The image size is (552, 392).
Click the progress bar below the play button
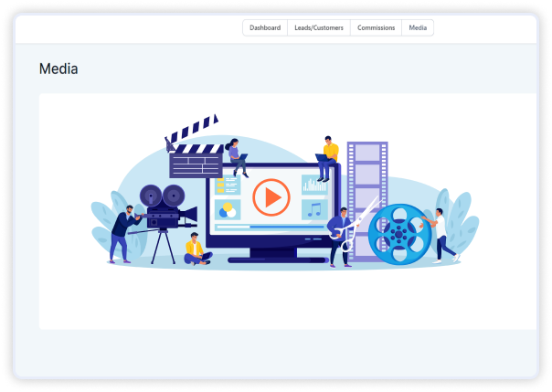[271, 226]
